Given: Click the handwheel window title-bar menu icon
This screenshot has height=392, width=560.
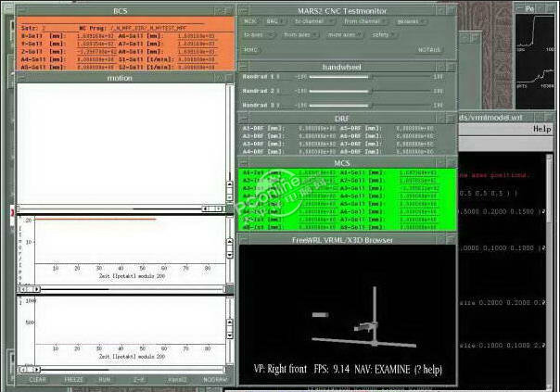Looking at the screenshot, I should (245, 67).
